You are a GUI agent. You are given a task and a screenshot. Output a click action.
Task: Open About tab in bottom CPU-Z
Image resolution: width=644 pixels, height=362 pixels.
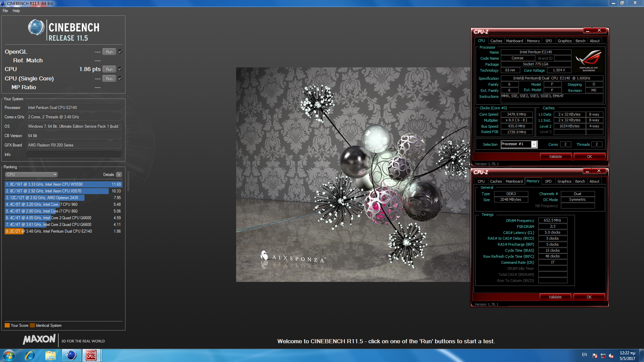tap(594, 181)
